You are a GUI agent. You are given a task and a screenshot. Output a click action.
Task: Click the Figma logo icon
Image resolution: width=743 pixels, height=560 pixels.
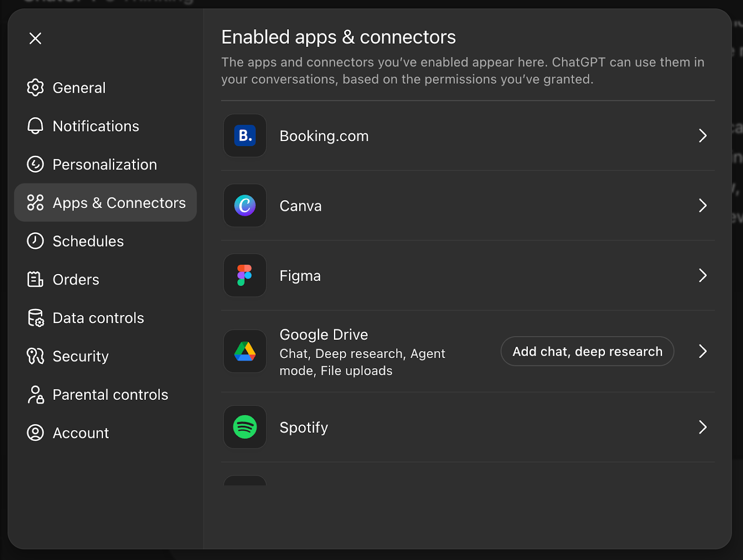tap(245, 275)
